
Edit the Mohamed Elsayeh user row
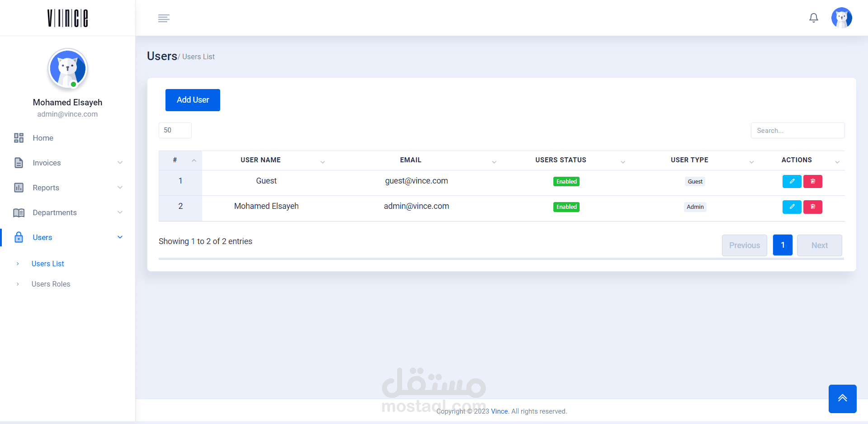(792, 207)
